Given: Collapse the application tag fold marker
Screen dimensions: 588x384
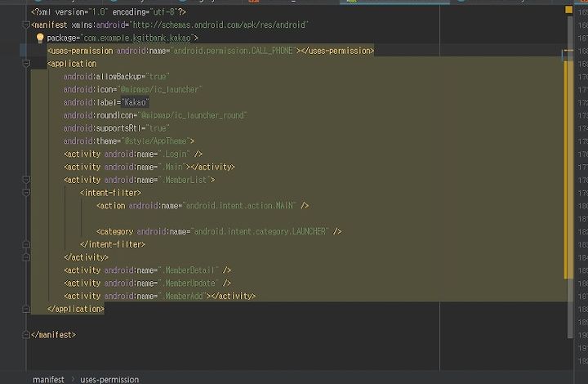Looking at the screenshot, I should tap(26, 64).
